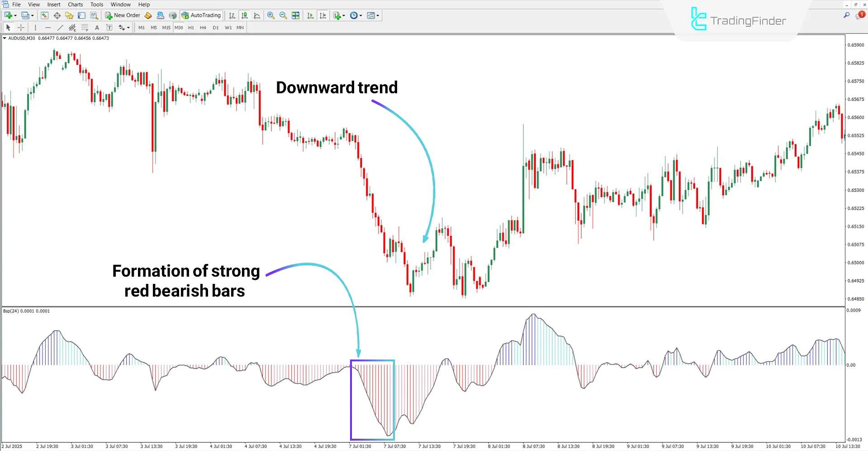
Task: Click the New Order button
Action: click(122, 15)
